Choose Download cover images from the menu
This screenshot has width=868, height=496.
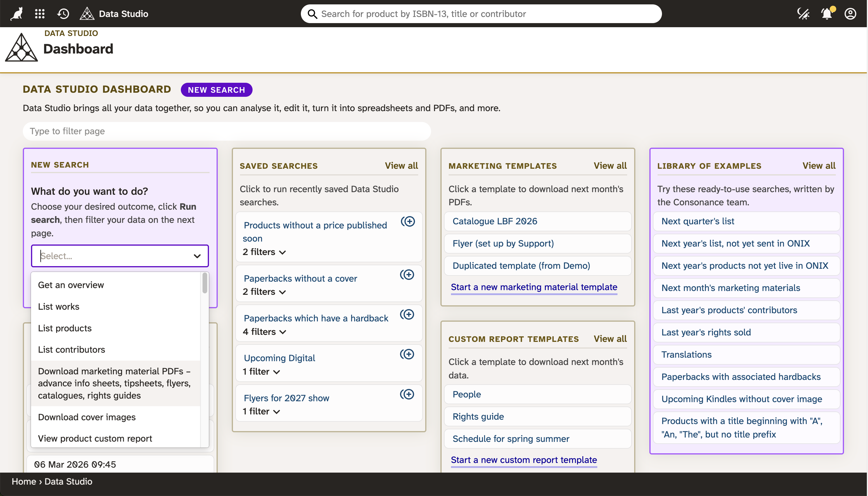(x=87, y=417)
